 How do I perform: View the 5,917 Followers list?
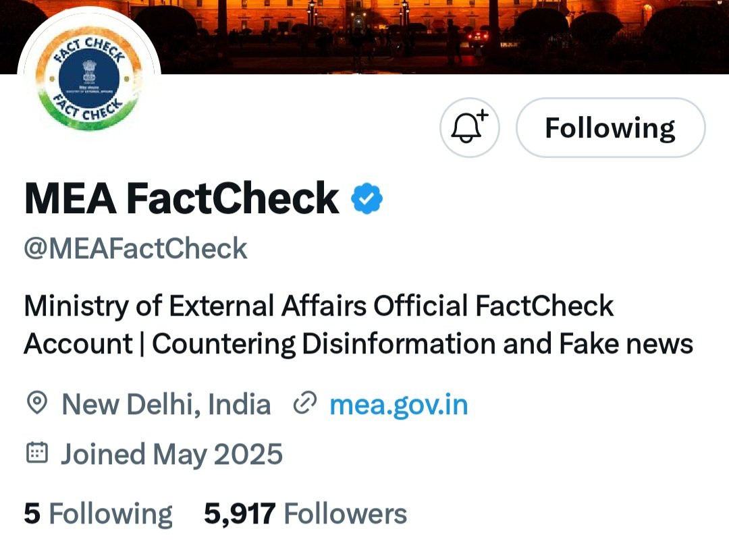(305, 514)
